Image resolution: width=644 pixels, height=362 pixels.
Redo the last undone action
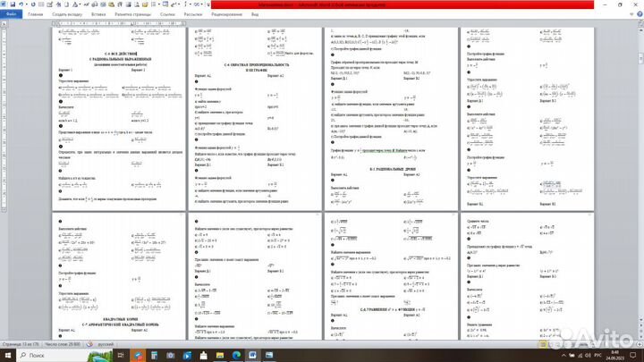point(33,4)
